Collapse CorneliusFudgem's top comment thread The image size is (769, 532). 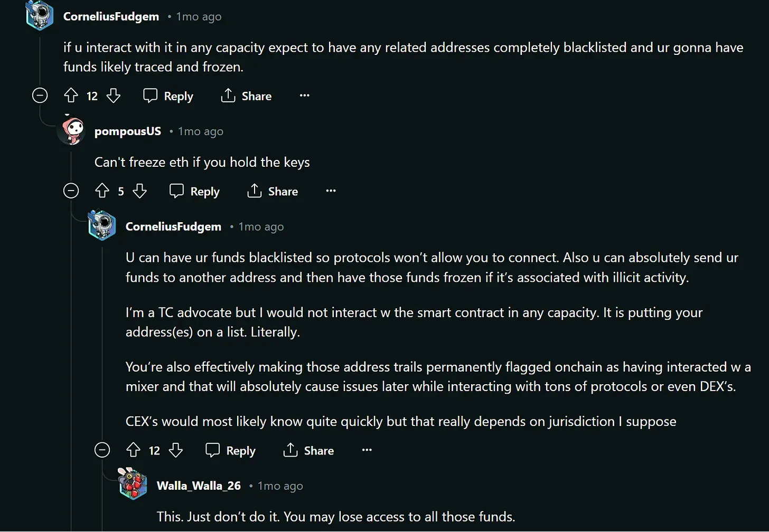click(40, 96)
